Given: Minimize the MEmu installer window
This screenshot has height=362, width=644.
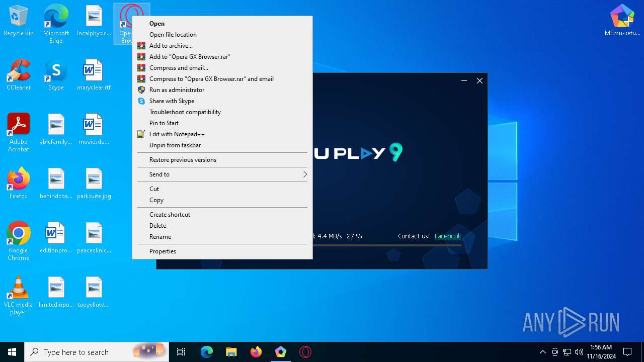Looking at the screenshot, I should [464, 81].
